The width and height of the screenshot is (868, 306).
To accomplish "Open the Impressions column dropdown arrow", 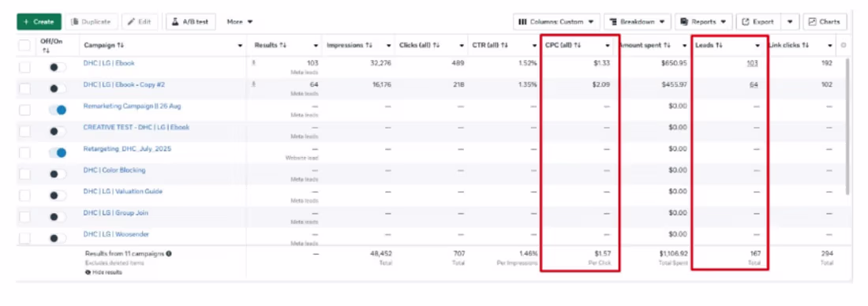I will (x=388, y=46).
